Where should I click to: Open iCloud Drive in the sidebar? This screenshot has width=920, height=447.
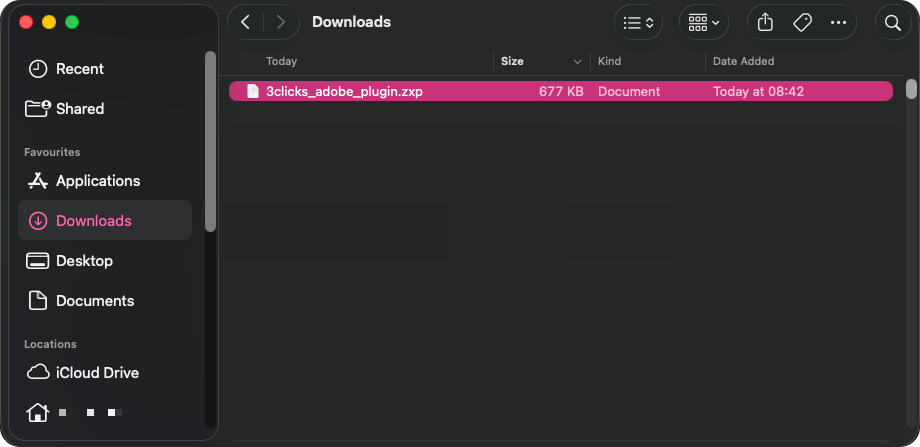[106, 372]
